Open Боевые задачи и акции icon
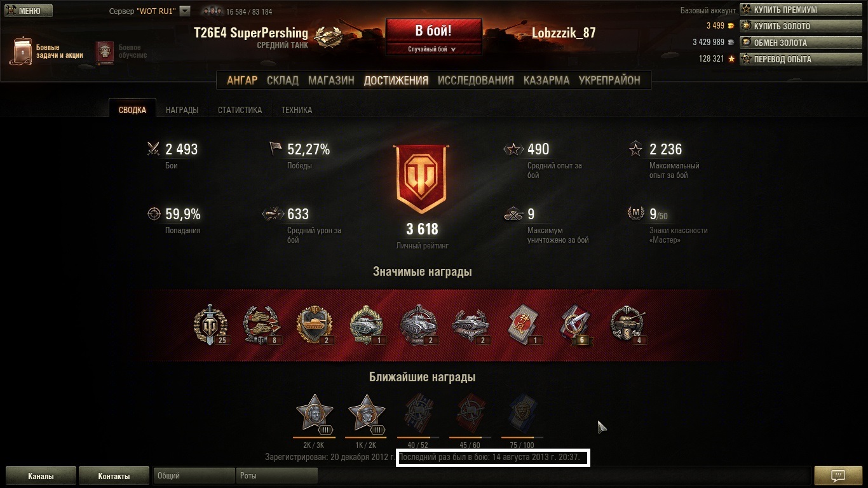868x488 pixels. pos(21,51)
